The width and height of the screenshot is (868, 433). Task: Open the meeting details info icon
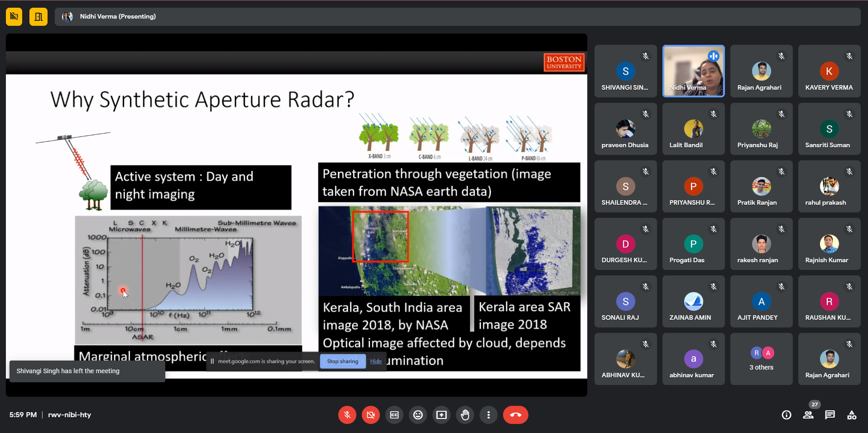(x=786, y=415)
